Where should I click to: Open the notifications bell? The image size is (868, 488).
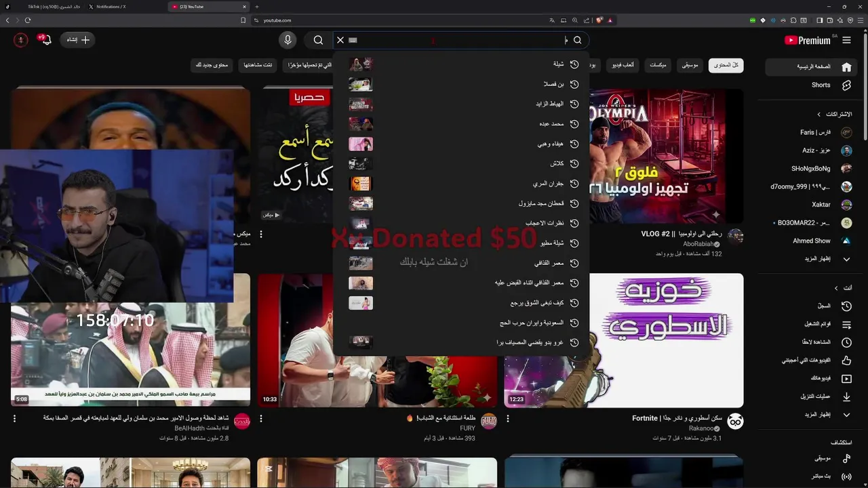[45, 40]
